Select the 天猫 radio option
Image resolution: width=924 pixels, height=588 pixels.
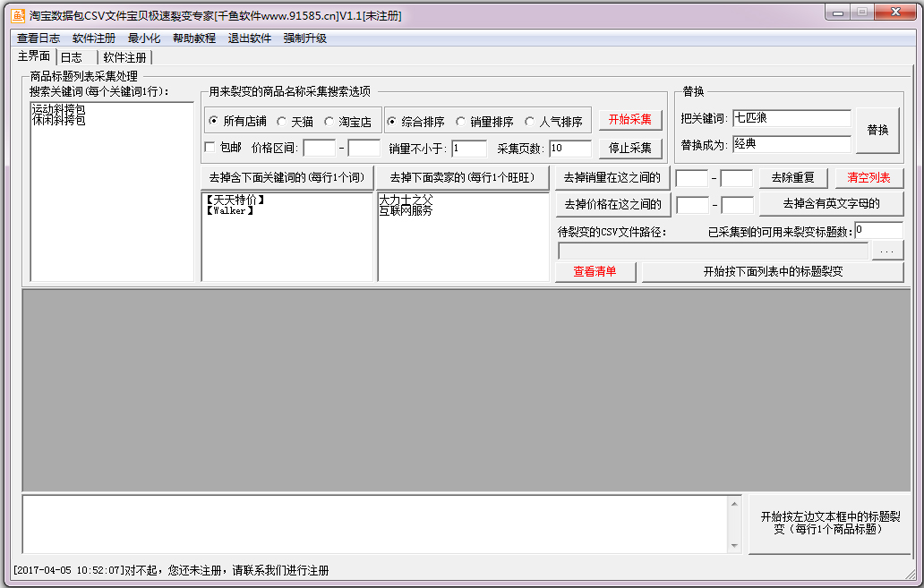282,122
